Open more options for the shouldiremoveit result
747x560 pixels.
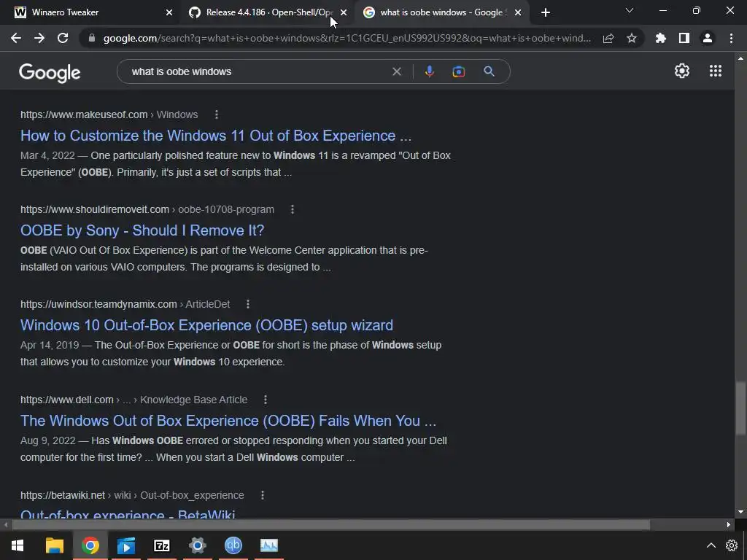293,209
